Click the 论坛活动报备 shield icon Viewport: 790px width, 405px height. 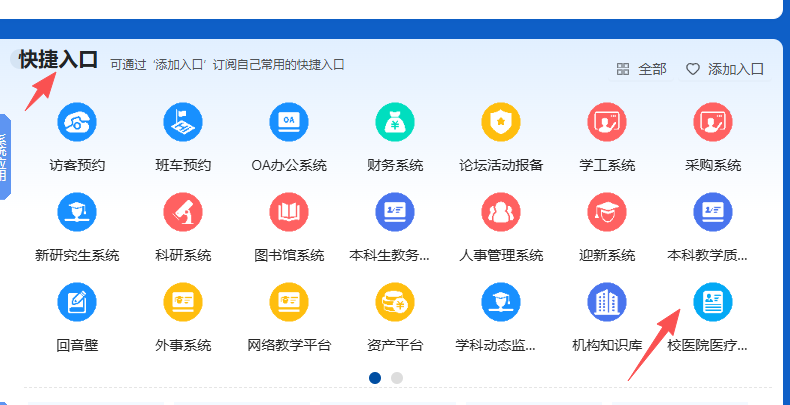coord(501,122)
